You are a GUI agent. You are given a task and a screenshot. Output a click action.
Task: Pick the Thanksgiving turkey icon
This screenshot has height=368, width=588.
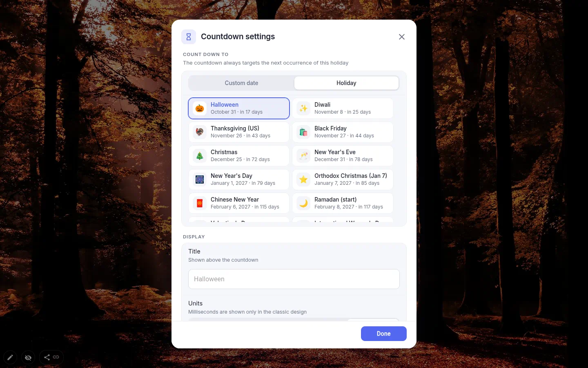click(200, 132)
